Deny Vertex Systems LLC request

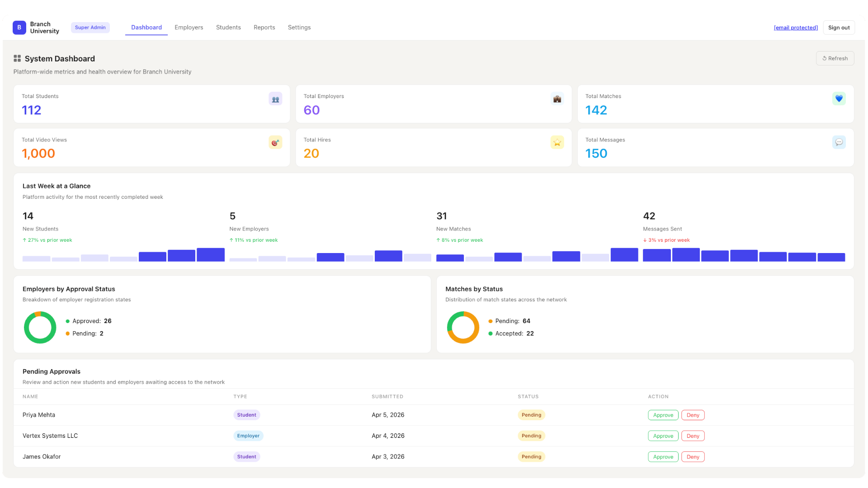click(693, 436)
